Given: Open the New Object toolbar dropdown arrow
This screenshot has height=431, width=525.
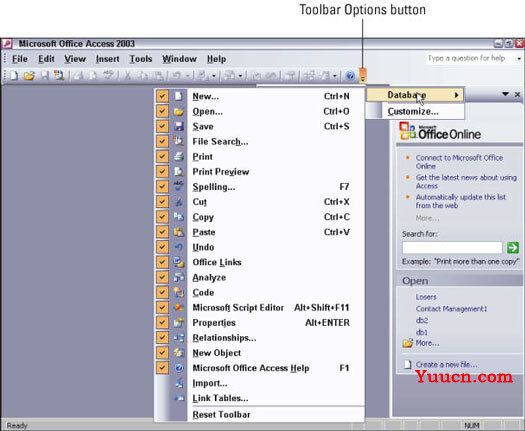Looking at the screenshot, I should [x=334, y=76].
